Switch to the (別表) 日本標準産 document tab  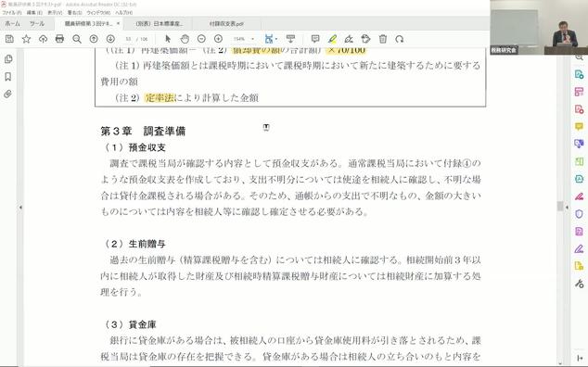pos(159,23)
